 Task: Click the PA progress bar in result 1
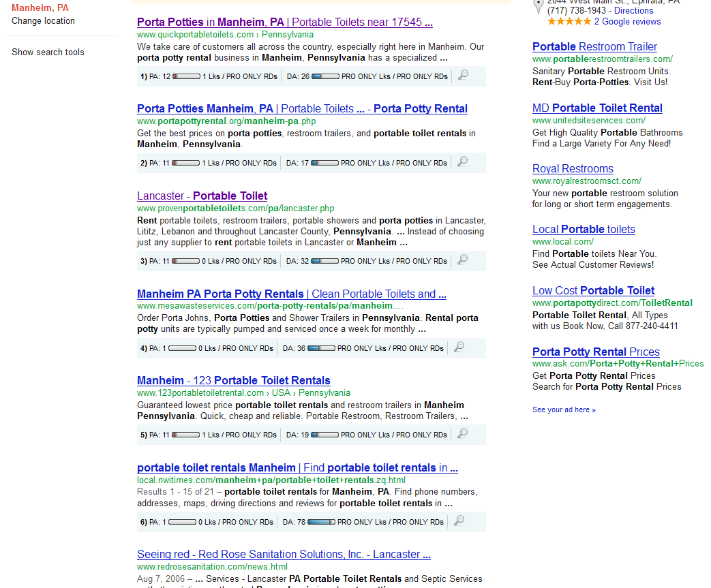[186, 76]
